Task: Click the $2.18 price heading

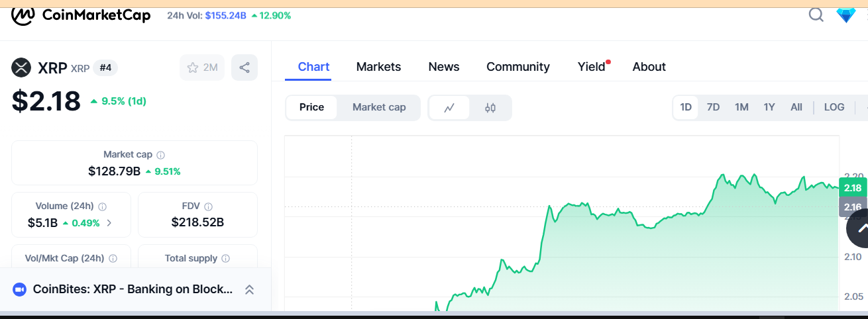Action: click(46, 101)
